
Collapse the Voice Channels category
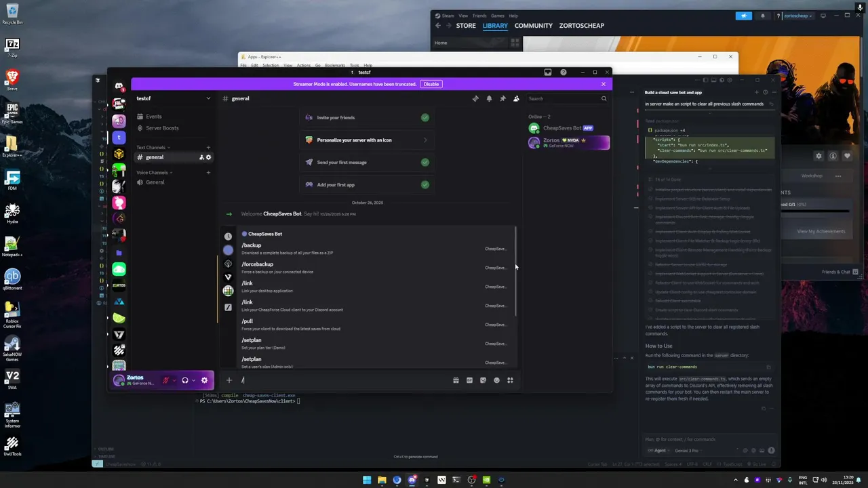click(154, 172)
